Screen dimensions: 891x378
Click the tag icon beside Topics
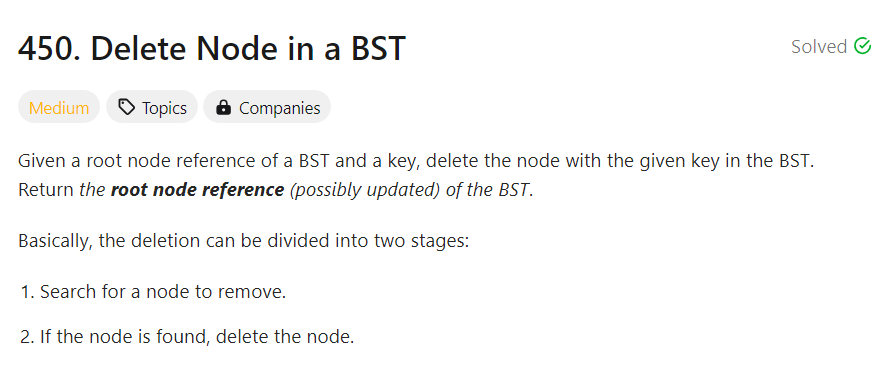[x=126, y=107]
